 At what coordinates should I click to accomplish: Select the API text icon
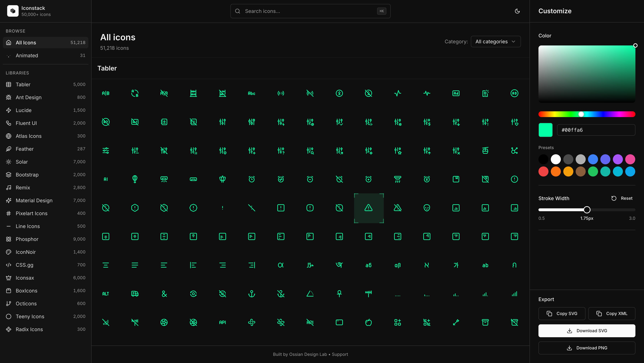222,322
